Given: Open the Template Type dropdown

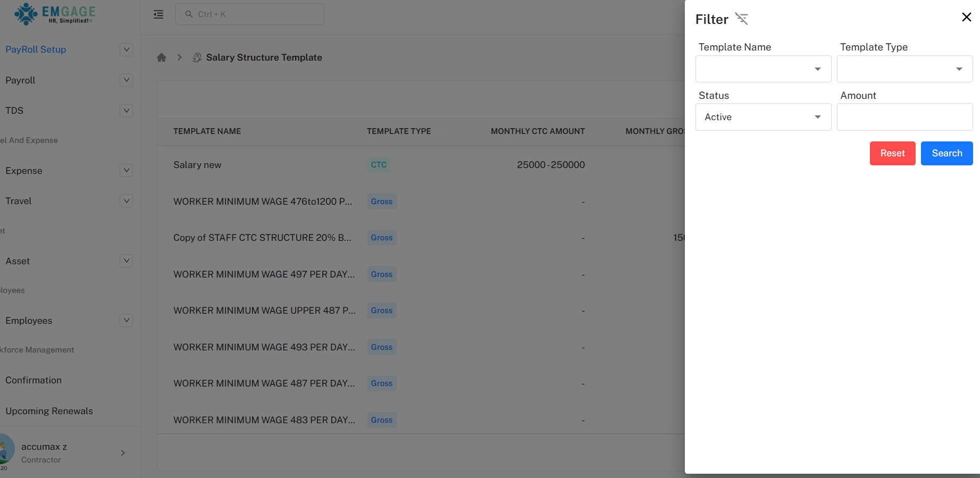Looking at the screenshot, I should [904, 69].
